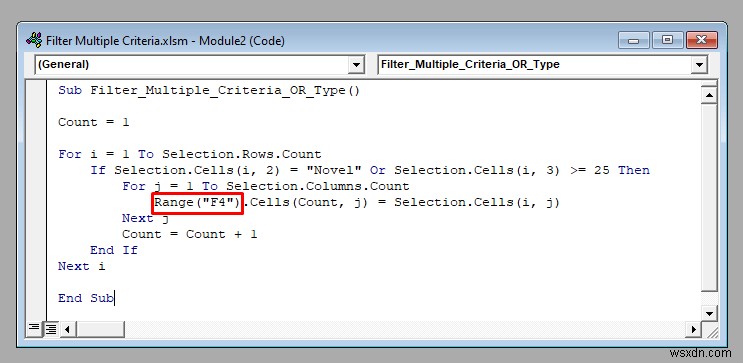Click the "End Sub" line
The height and width of the screenshot is (363, 743).
[86, 298]
